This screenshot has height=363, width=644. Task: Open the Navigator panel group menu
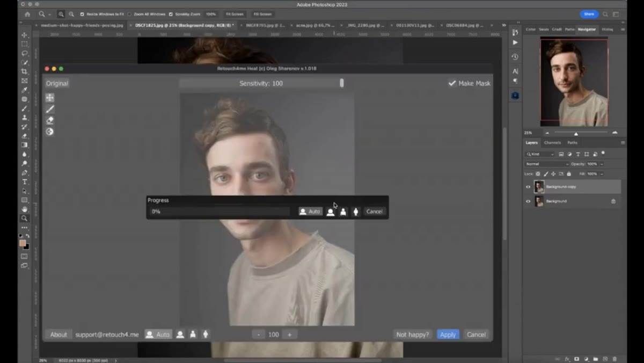click(623, 30)
